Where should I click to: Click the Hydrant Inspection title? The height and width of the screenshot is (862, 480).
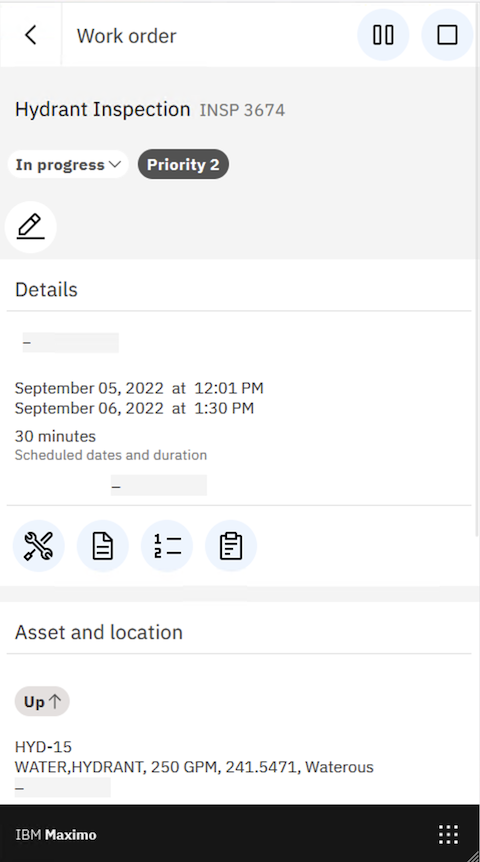coord(102,109)
